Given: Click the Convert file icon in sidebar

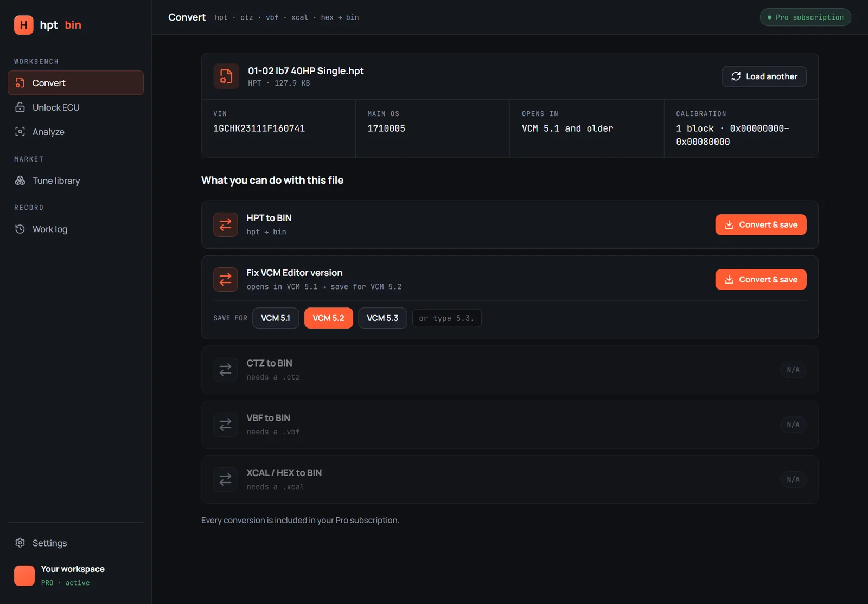Looking at the screenshot, I should pyautogui.click(x=20, y=83).
